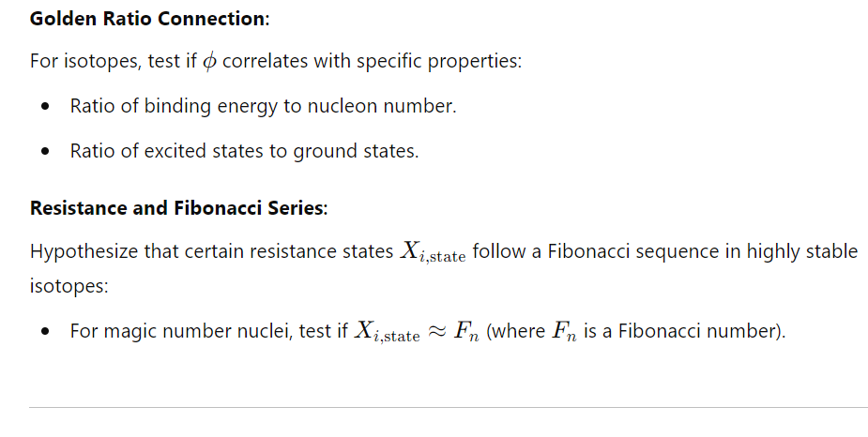The image size is (868, 437).
Task: Click the bullet dot before 'For magic number'
Action: [x=45, y=332]
